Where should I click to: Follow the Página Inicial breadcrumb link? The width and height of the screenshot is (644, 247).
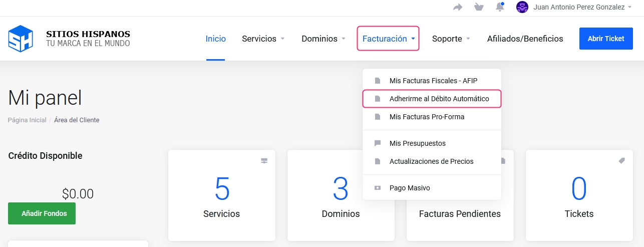tap(27, 120)
